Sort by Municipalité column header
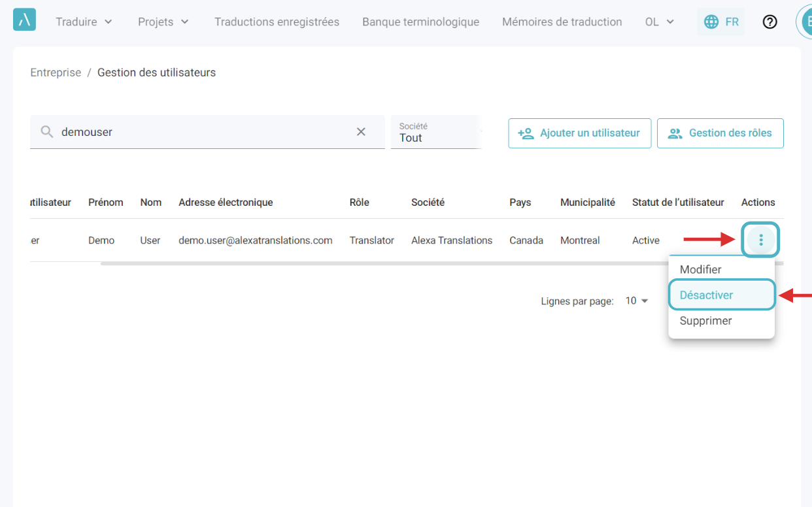This screenshot has width=812, height=507. pos(588,203)
